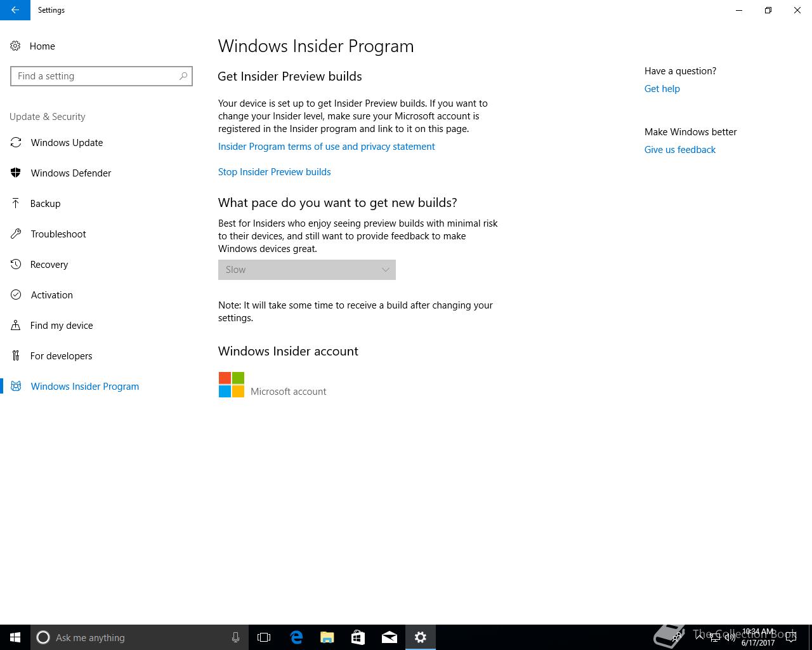The image size is (812, 650).
Task: Select the Troubleshoot wrench icon
Action: pos(16,234)
